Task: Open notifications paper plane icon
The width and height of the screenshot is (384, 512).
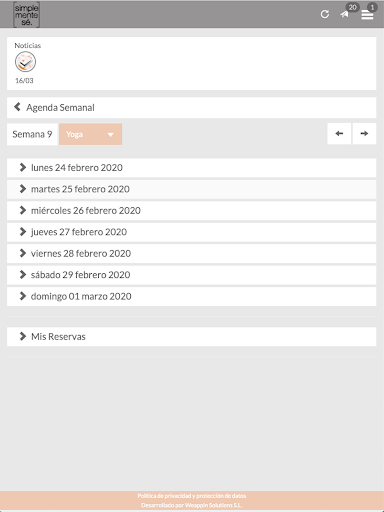Action: coord(344,14)
